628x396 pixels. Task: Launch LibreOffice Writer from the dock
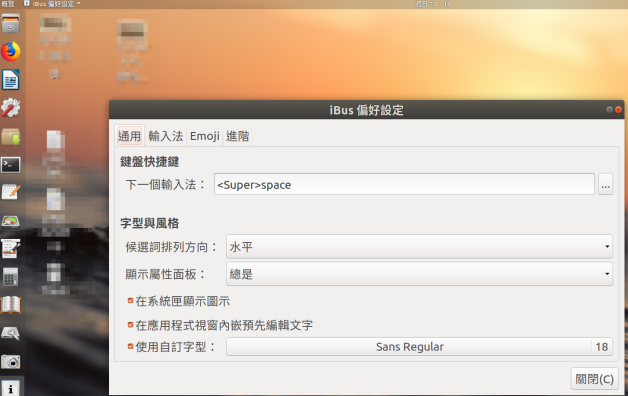(11, 80)
